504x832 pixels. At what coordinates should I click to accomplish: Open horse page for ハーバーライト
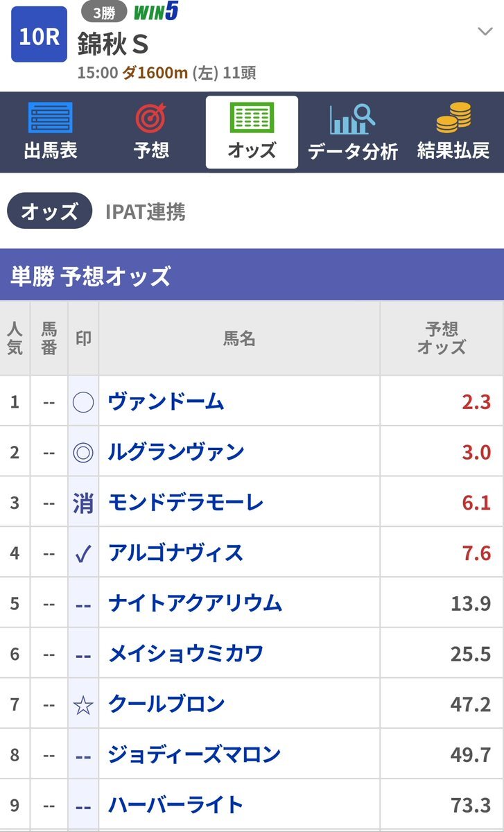[175, 804]
